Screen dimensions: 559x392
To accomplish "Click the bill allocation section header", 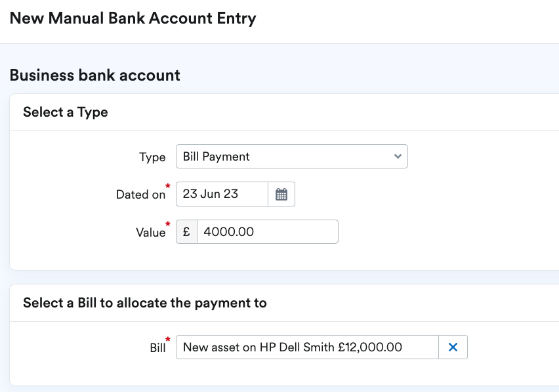I will click(144, 302).
